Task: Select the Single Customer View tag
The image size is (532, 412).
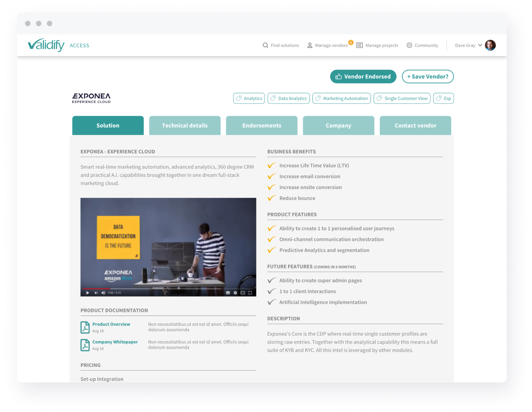Action: coord(402,98)
